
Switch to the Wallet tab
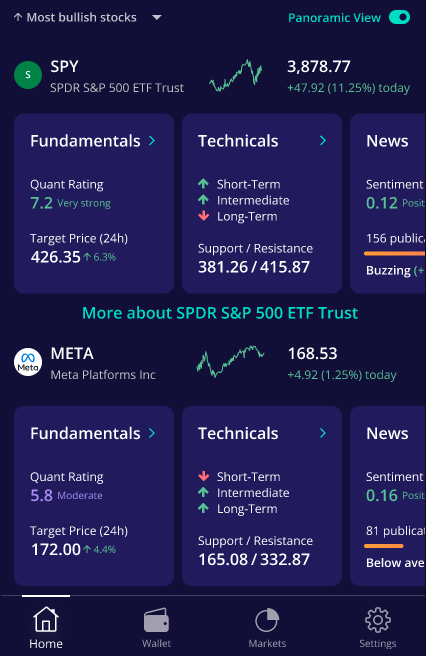(157, 628)
